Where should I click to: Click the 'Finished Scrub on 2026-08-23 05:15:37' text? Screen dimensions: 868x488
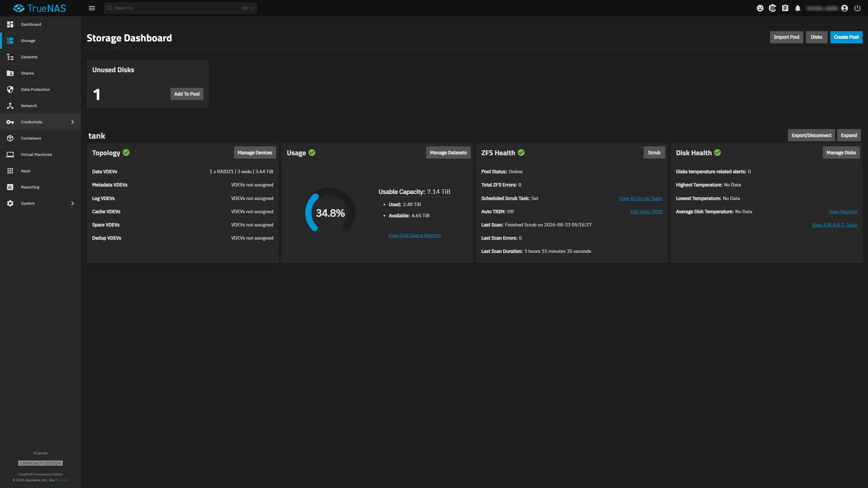pyautogui.click(x=548, y=225)
